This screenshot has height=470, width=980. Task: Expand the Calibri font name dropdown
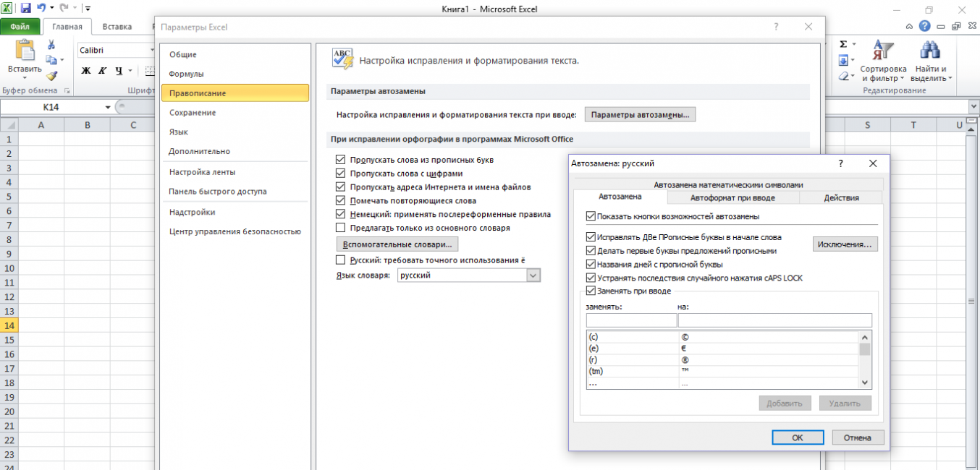coord(153,50)
